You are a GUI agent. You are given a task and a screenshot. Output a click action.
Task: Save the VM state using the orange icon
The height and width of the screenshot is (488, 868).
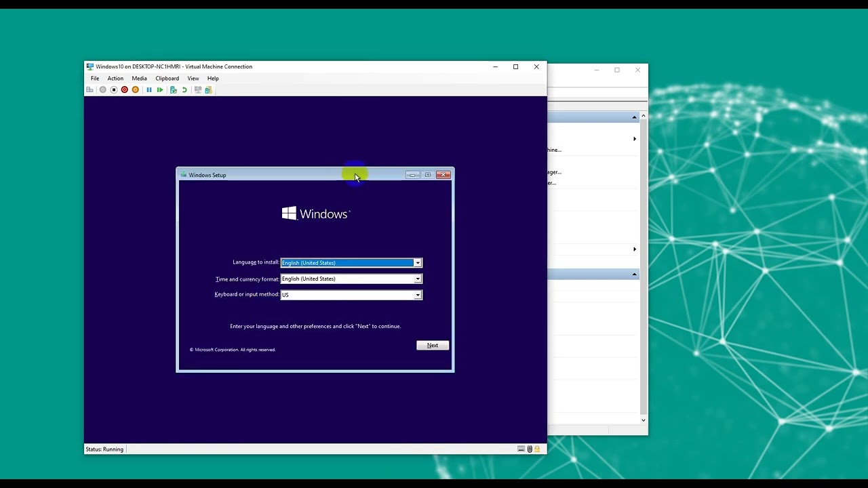[x=136, y=89]
